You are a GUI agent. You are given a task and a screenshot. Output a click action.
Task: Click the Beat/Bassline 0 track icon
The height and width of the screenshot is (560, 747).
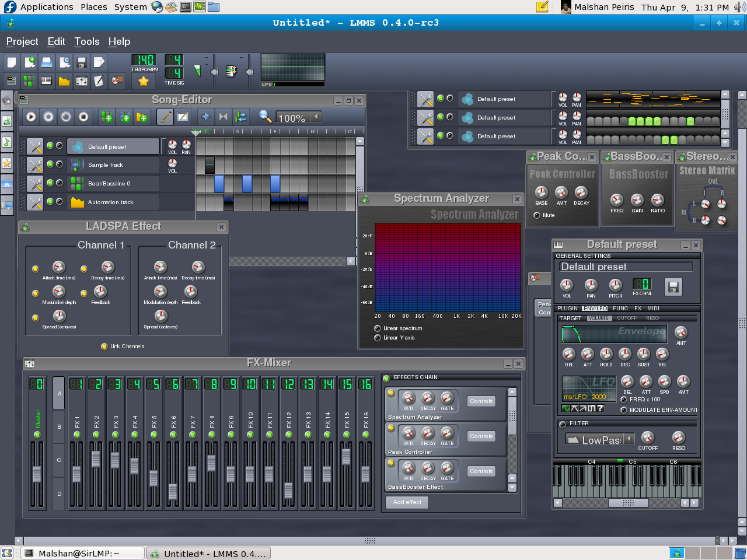pyautogui.click(x=77, y=184)
